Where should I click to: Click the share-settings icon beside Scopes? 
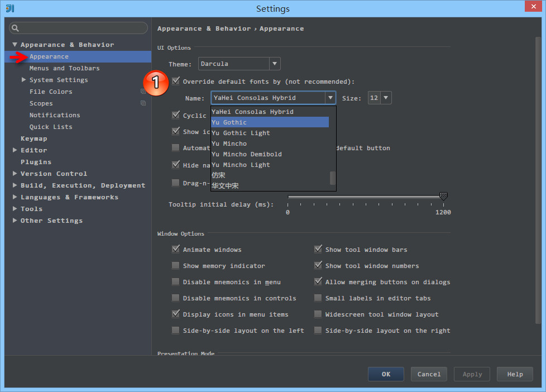click(144, 103)
